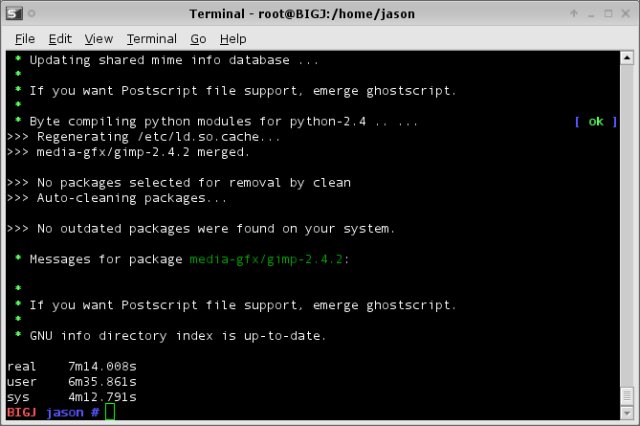The width and height of the screenshot is (640, 426).
Task: Click the scrollbar down arrow
Action: coord(627,413)
